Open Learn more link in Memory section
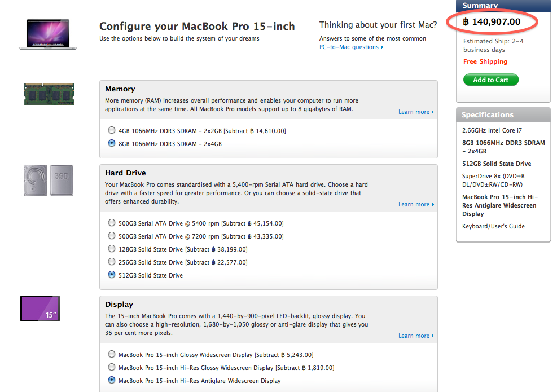Viewport: 557px width, 392px height. (416, 112)
